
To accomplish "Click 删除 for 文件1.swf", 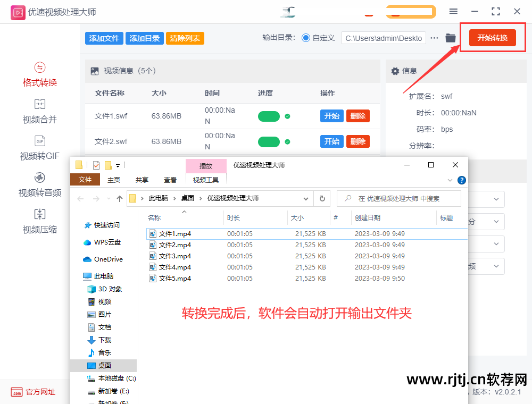I will (x=358, y=116).
